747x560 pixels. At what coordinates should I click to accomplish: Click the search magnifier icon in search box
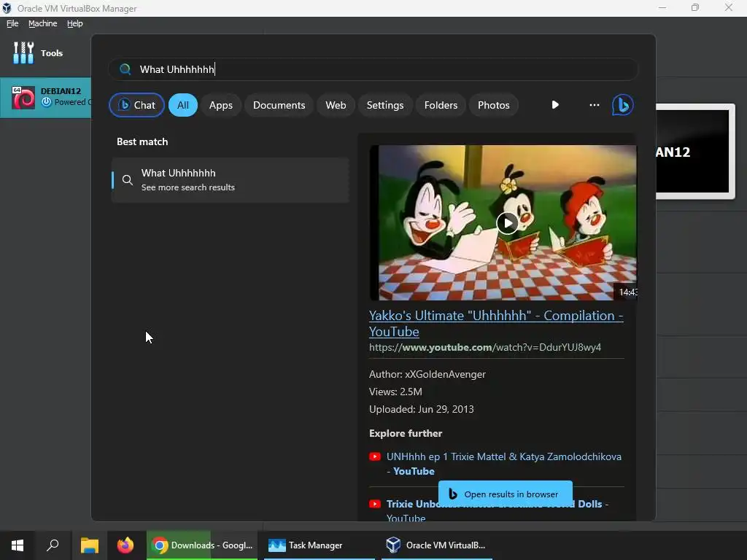125,69
